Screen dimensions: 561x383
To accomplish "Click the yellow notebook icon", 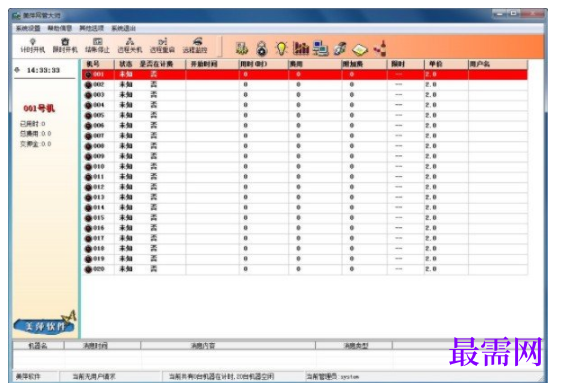I will pyautogui.click(x=360, y=49).
